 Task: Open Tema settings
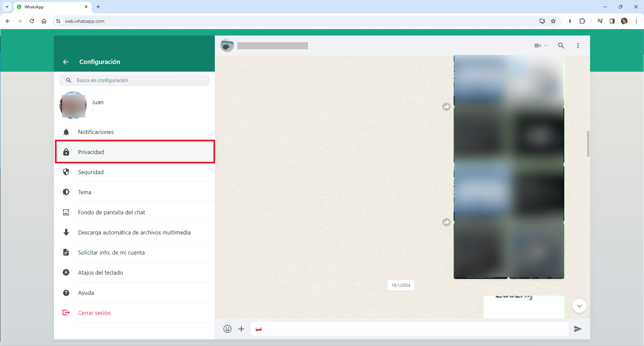pyautogui.click(x=135, y=192)
